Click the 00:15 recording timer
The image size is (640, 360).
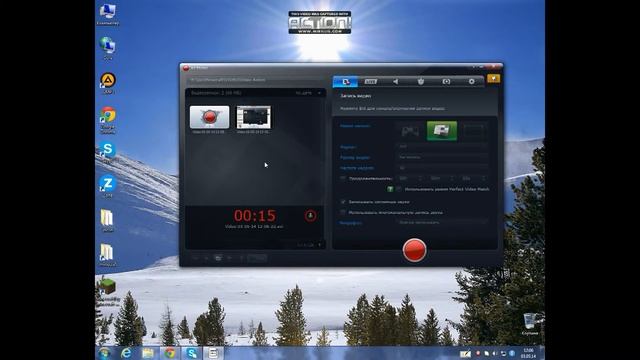(x=255, y=216)
